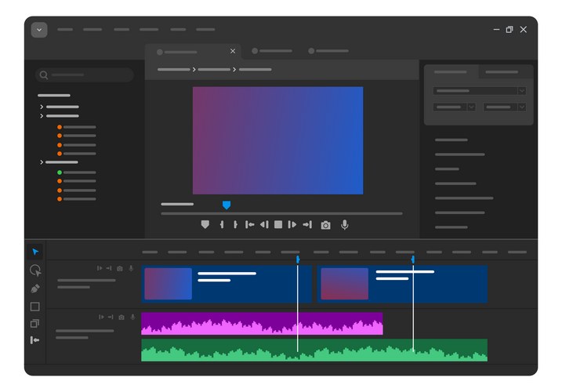This screenshot has width=562, height=392.
Task: Toggle the green status dot project item
Action: (60, 172)
